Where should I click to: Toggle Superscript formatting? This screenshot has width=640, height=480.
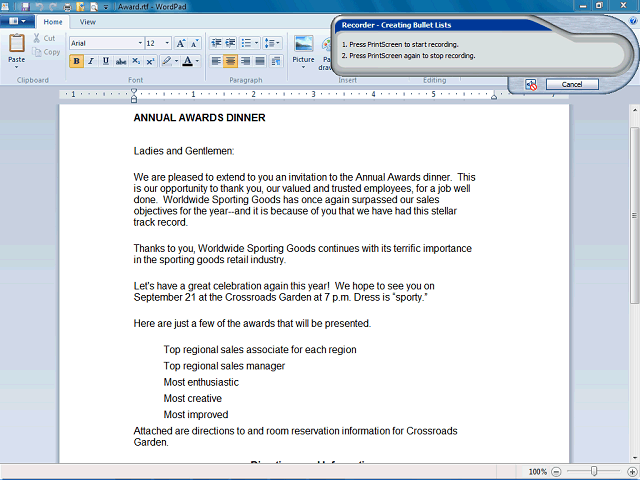(x=150, y=61)
